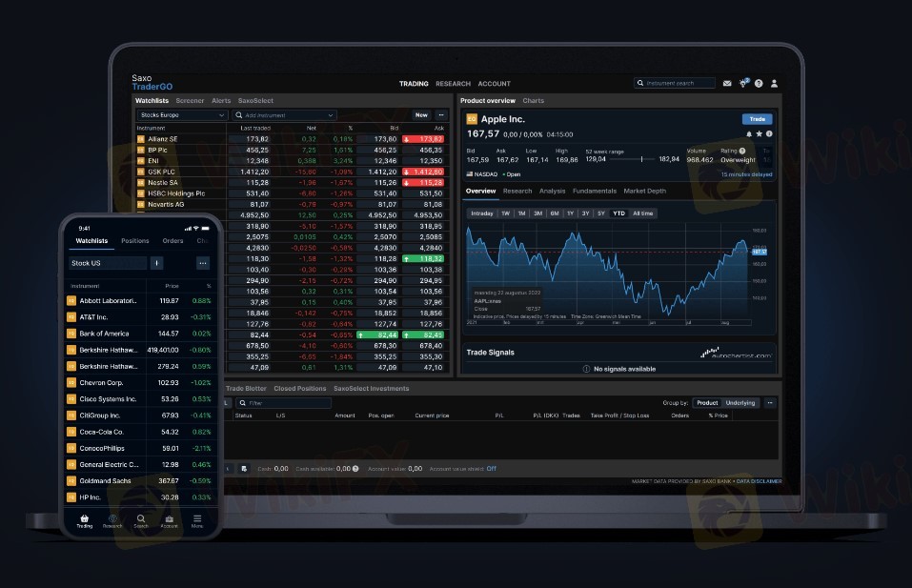Open the notifications lightbulb icon with badge
Image resolution: width=912 pixels, height=588 pixels.
[x=743, y=83]
